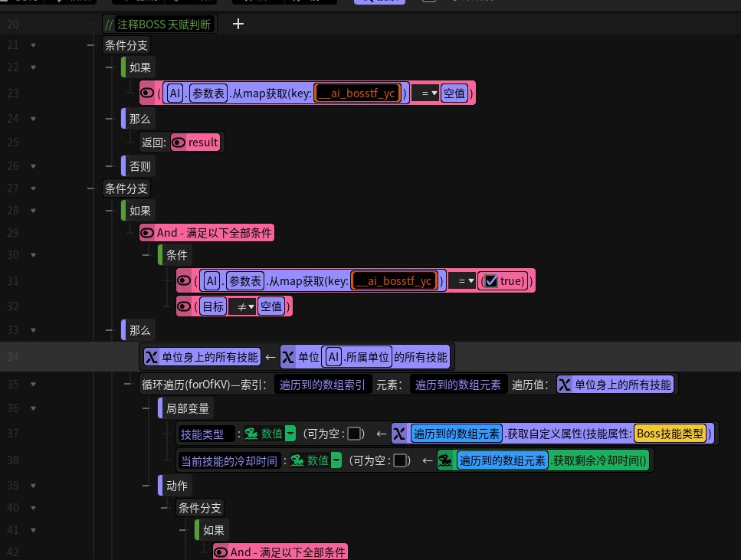Select the 条件分支 block on line 27
The width and height of the screenshot is (741, 560).
pos(126,188)
